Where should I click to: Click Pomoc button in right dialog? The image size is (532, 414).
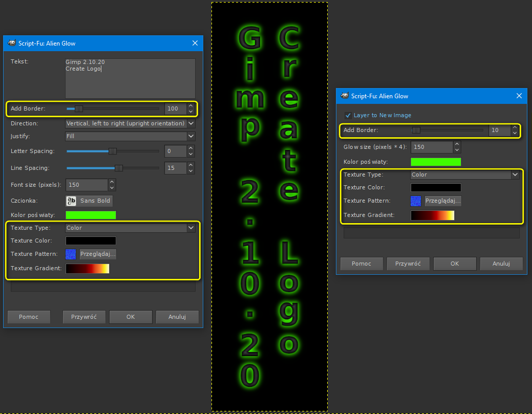pyautogui.click(x=361, y=264)
